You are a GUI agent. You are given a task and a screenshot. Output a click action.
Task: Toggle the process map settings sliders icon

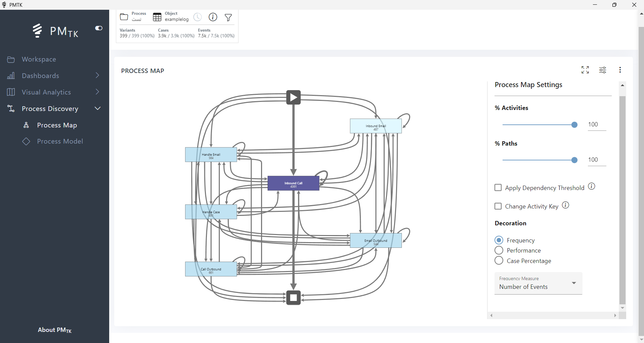603,70
